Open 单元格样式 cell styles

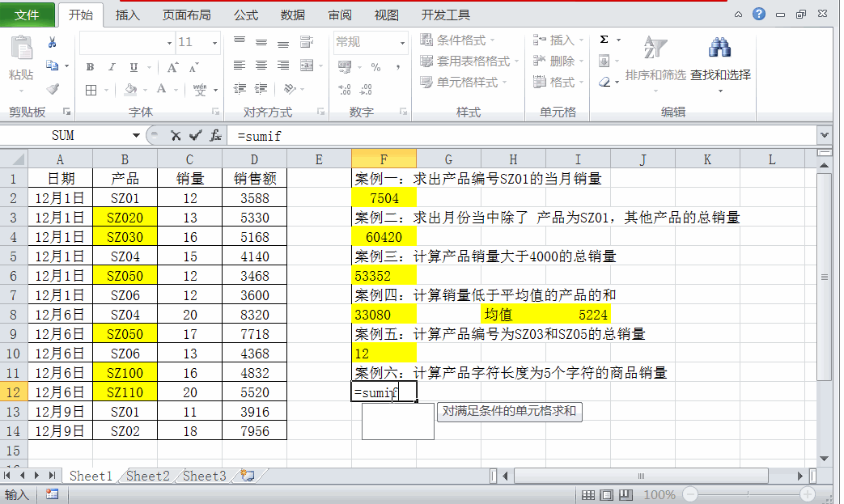(x=464, y=83)
